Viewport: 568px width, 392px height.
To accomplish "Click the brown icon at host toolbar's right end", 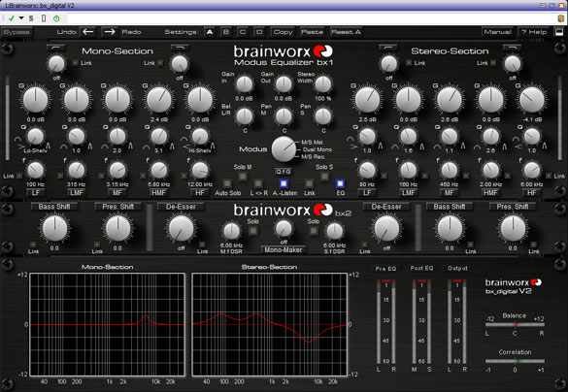I will tap(561, 18).
